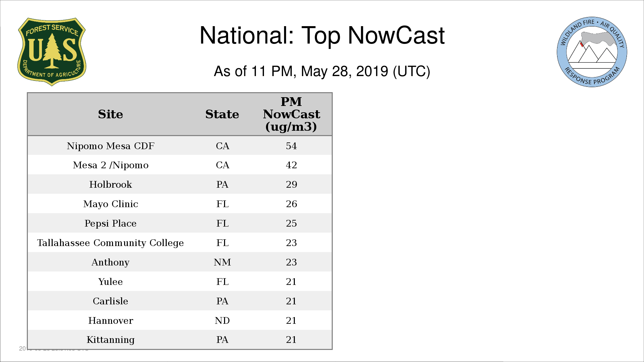Image resolution: width=644 pixels, height=362 pixels.
Task: Click the Anthony site name
Action: 110,262
